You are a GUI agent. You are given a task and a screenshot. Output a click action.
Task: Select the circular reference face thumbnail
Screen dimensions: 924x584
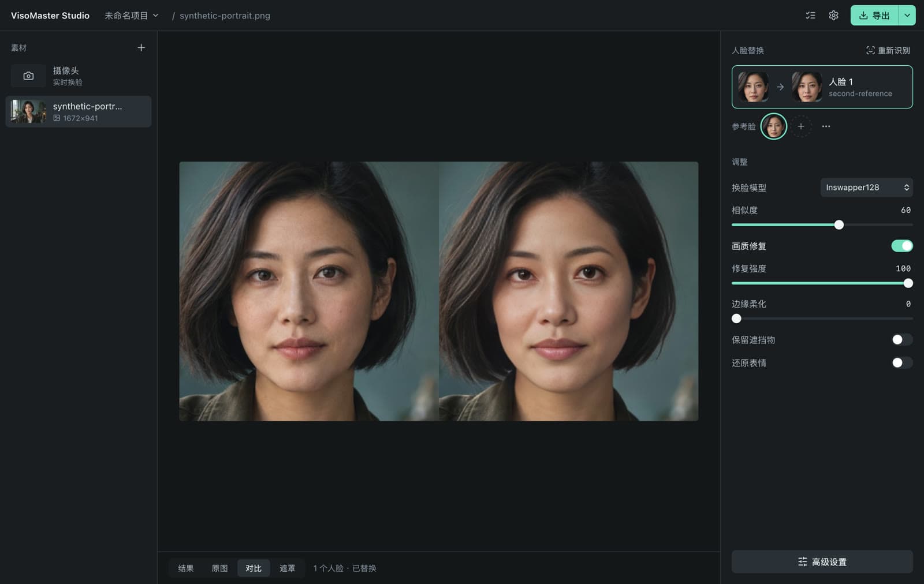774,126
